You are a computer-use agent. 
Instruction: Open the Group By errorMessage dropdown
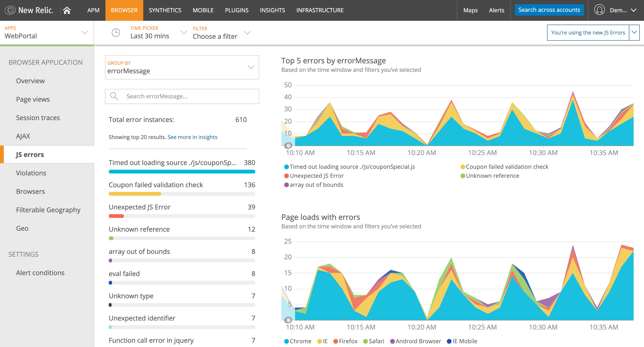182,67
